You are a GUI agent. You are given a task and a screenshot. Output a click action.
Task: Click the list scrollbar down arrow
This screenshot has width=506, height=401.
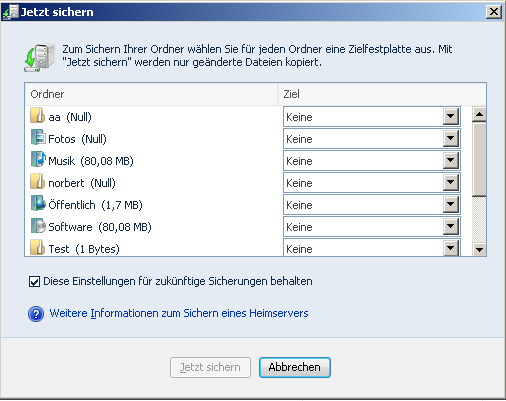click(479, 249)
